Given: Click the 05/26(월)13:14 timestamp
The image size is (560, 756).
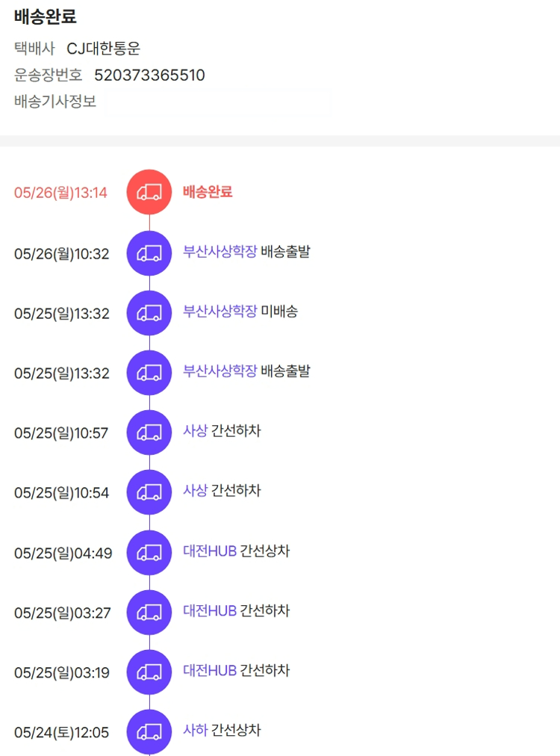Looking at the screenshot, I should [60, 193].
